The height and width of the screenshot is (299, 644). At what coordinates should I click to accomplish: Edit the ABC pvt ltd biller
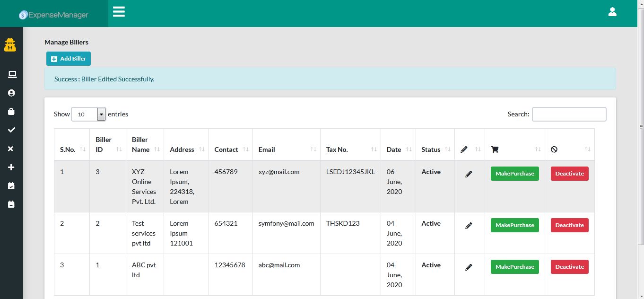(x=469, y=267)
